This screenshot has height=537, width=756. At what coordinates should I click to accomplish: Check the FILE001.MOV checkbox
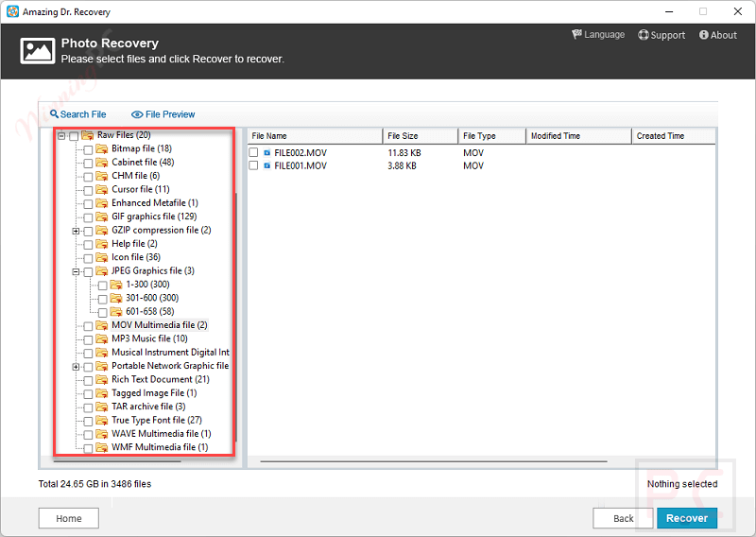(x=253, y=165)
